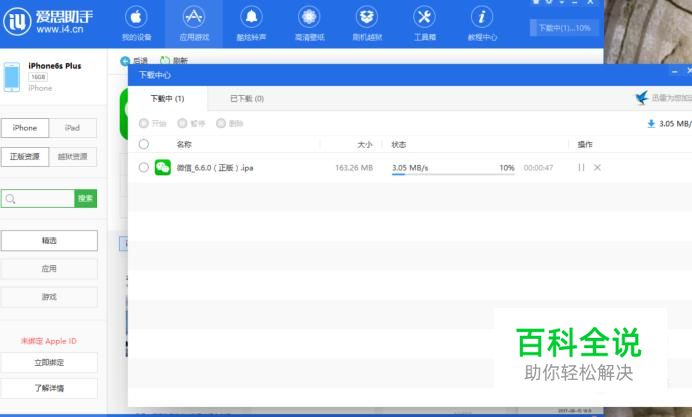Open the Tutorial Center info section
The image size is (692, 417).
click(x=482, y=24)
